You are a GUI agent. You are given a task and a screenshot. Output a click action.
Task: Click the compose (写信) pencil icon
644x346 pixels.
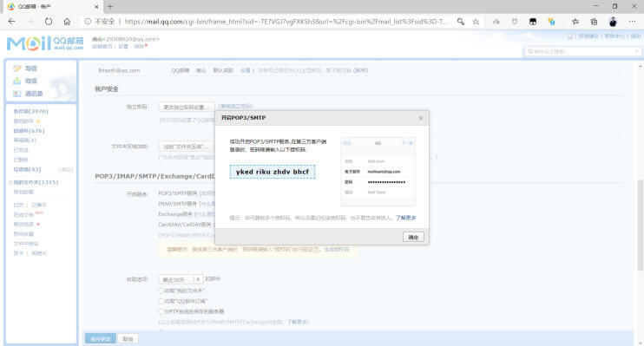[16, 69]
